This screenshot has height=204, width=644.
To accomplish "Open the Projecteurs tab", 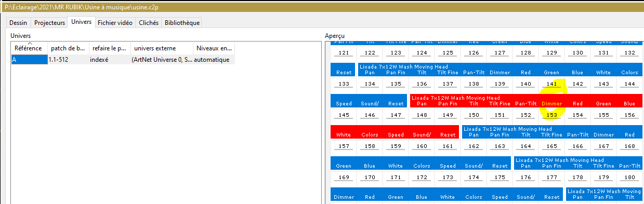I will pyautogui.click(x=50, y=23).
